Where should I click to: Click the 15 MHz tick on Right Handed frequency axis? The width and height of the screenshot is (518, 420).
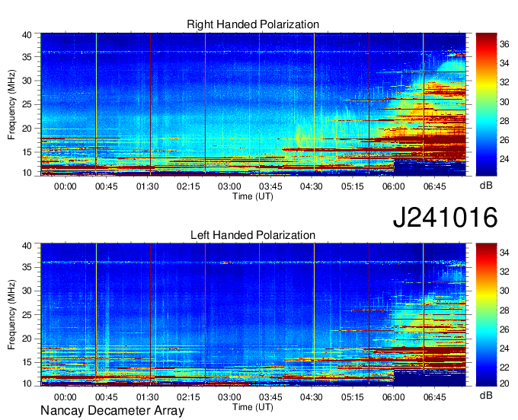[27, 152]
